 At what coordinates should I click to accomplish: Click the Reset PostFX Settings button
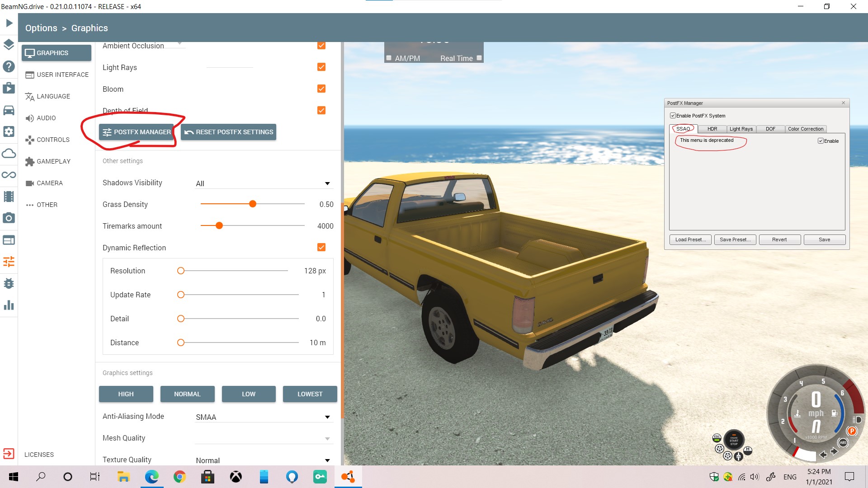coord(229,132)
